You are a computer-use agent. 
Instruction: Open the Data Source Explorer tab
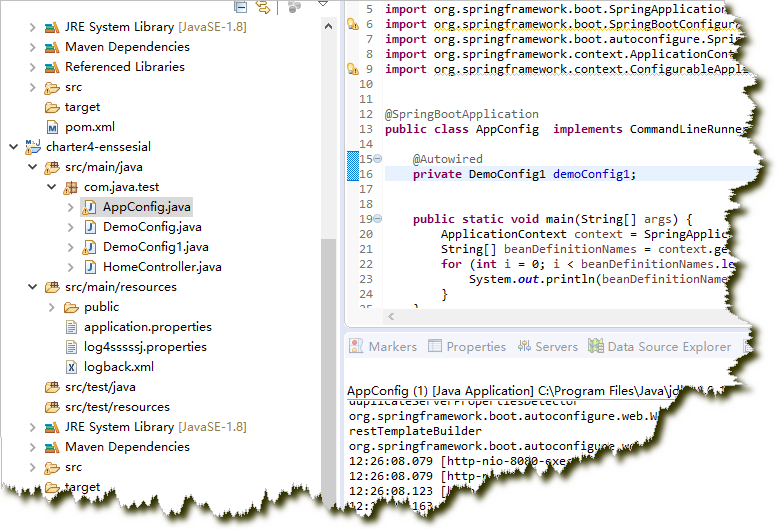[659, 346]
